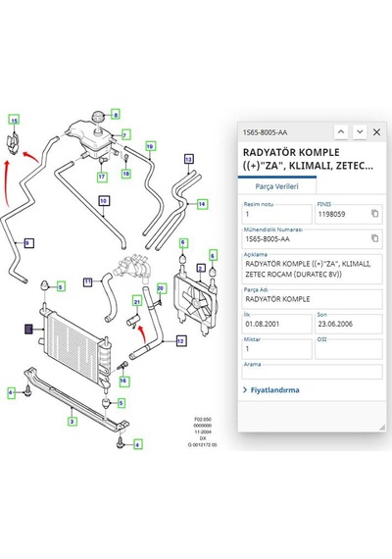Select diagram callout 15 clip
The width and height of the screenshot is (392, 559).
pyautogui.click(x=14, y=121)
